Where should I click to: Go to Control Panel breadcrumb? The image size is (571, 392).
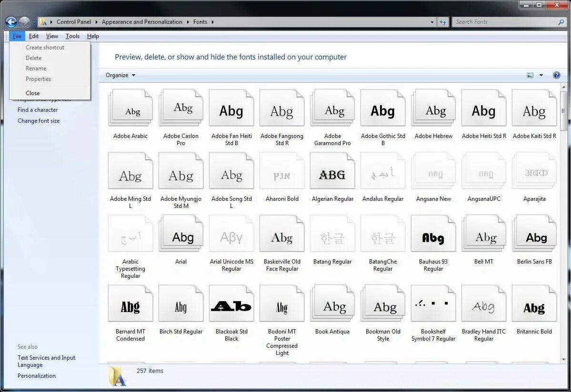(73, 22)
